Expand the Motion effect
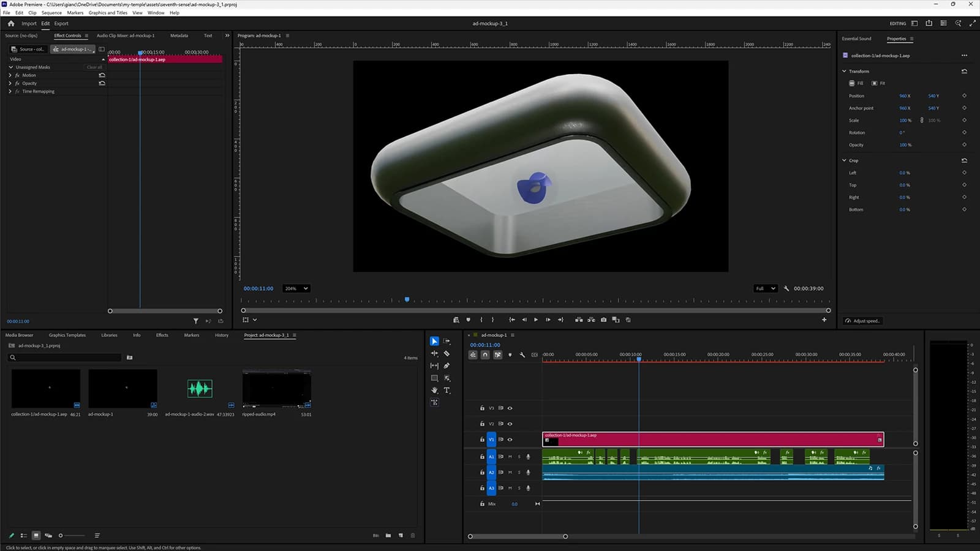Image resolution: width=980 pixels, height=551 pixels. click(10, 75)
